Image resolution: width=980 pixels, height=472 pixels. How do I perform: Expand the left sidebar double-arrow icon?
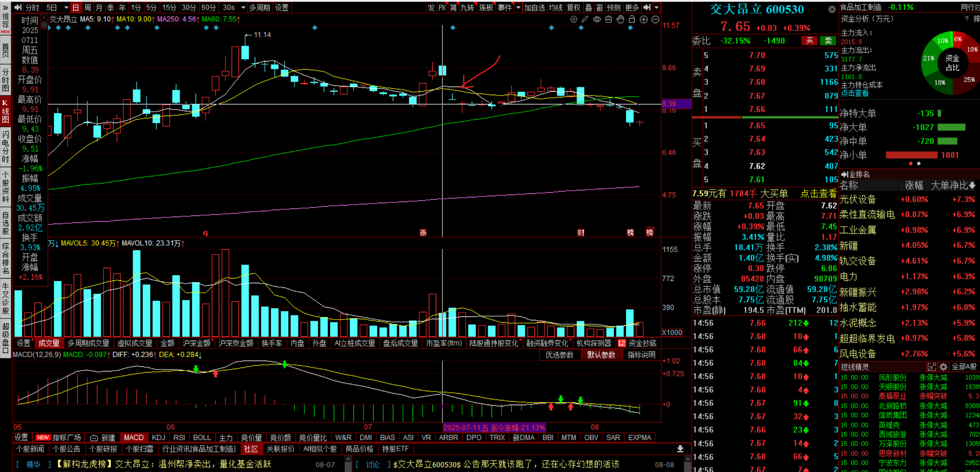(x=5, y=7)
